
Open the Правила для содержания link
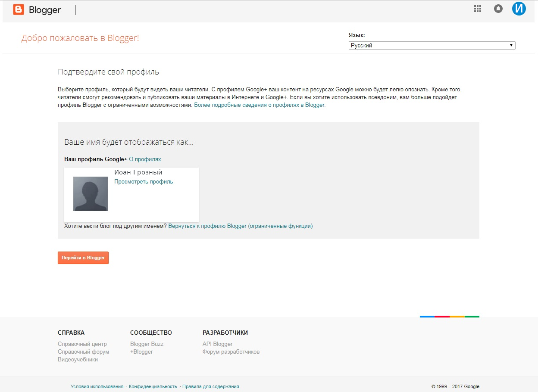click(x=211, y=387)
